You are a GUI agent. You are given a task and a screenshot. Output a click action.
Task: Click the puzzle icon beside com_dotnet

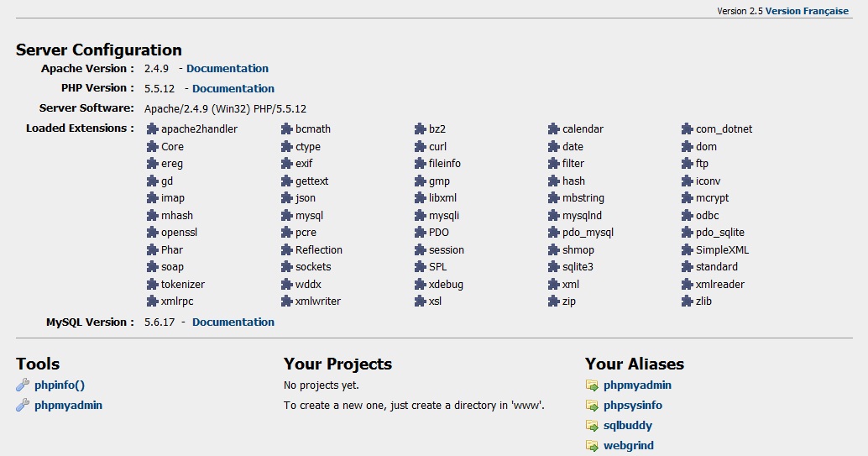pyautogui.click(x=688, y=129)
